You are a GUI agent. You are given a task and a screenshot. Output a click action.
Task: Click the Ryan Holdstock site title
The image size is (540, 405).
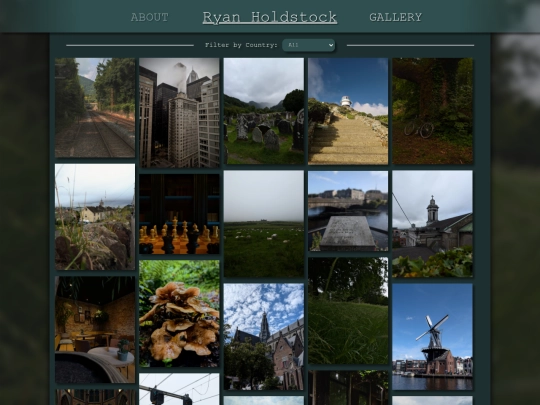pos(270,18)
